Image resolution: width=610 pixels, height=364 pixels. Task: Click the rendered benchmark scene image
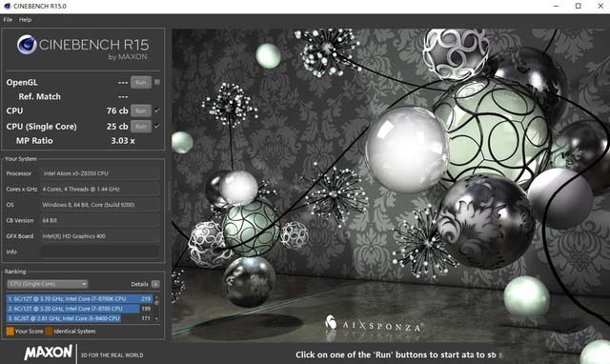pyautogui.click(x=391, y=185)
